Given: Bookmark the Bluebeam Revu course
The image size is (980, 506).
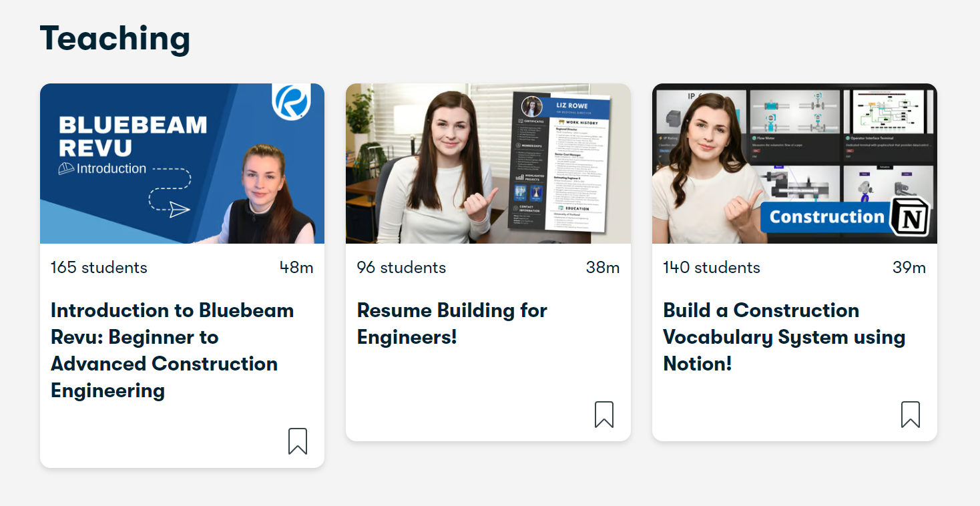Looking at the screenshot, I should coord(298,441).
